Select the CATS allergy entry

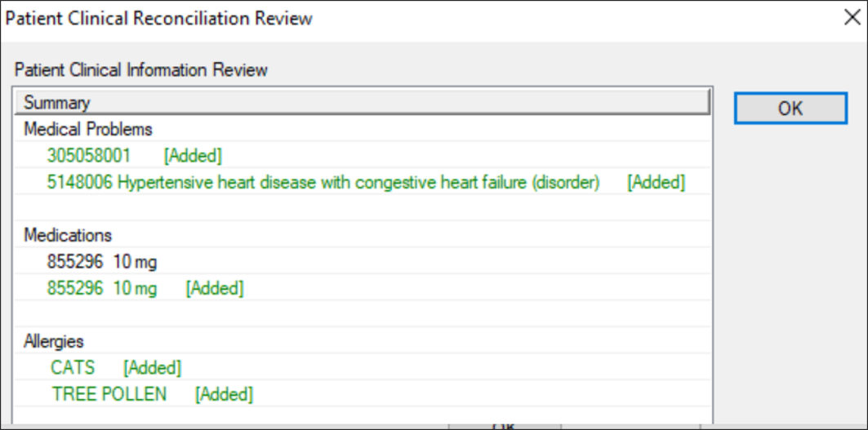point(73,368)
